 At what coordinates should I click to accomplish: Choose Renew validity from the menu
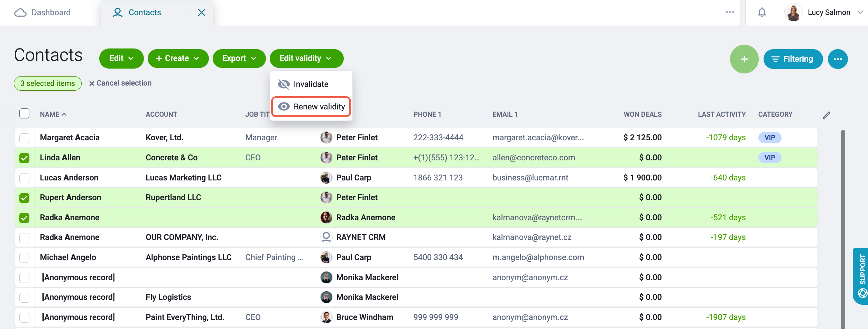311,107
